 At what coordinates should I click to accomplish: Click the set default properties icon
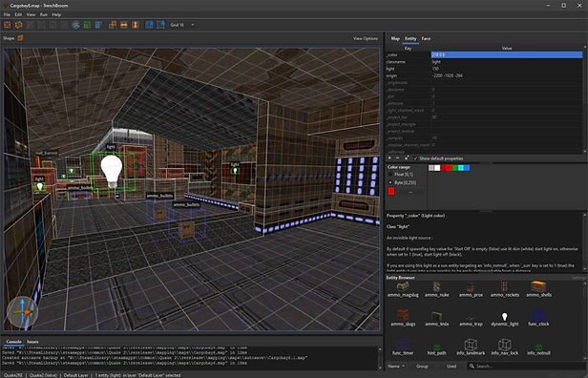click(x=406, y=158)
